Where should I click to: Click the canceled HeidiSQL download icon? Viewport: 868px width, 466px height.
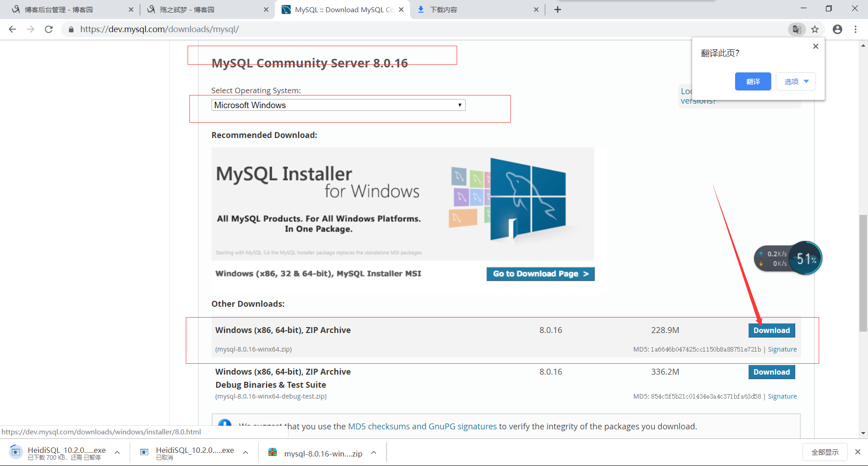point(144,452)
